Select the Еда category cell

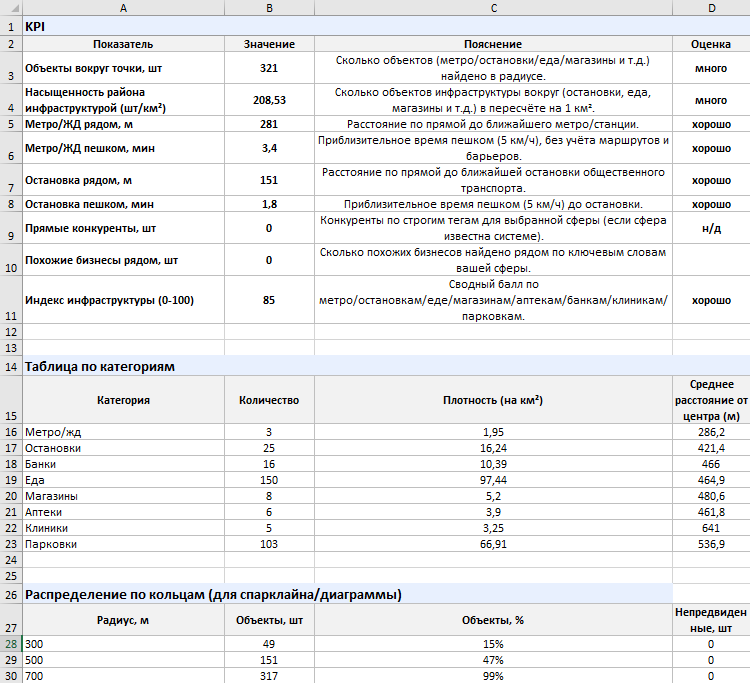click(123, 480)
